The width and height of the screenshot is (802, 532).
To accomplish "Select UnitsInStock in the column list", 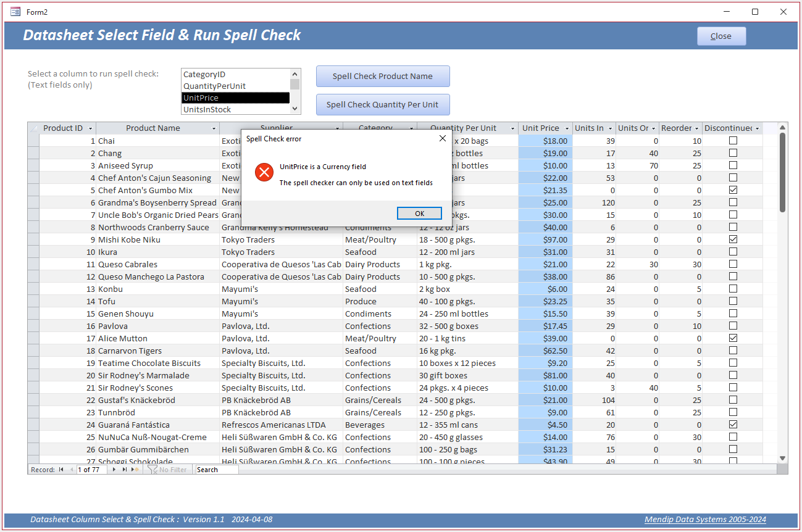I will (235, 109).
